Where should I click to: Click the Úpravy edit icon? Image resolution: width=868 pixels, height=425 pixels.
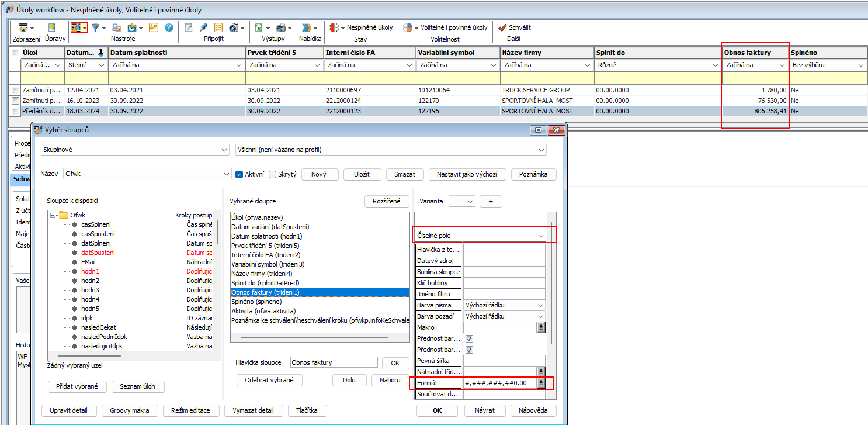pyautogui.click(x=52, y=27)
